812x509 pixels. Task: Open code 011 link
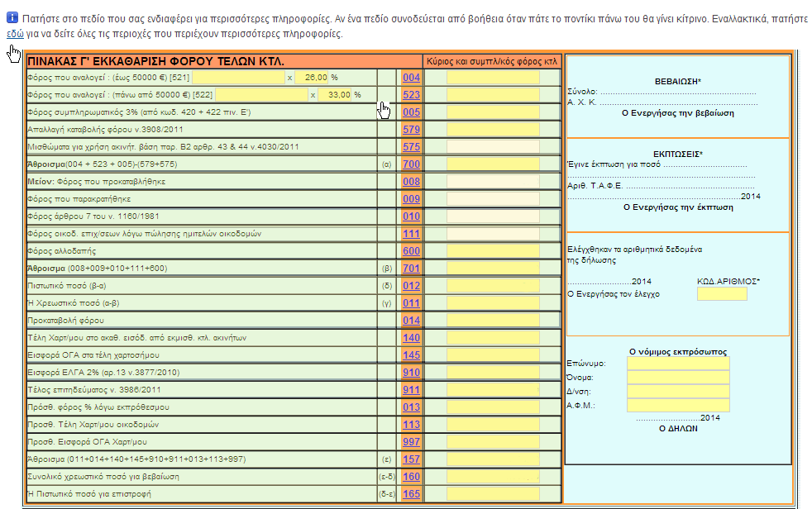411,303
